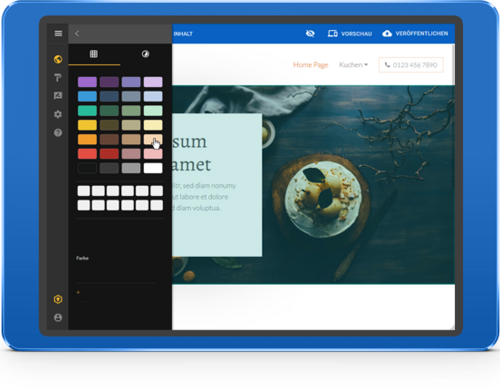Expand the Kuchen navigation dropdown
The image size is (500, 390).
(x=353, y=65)
